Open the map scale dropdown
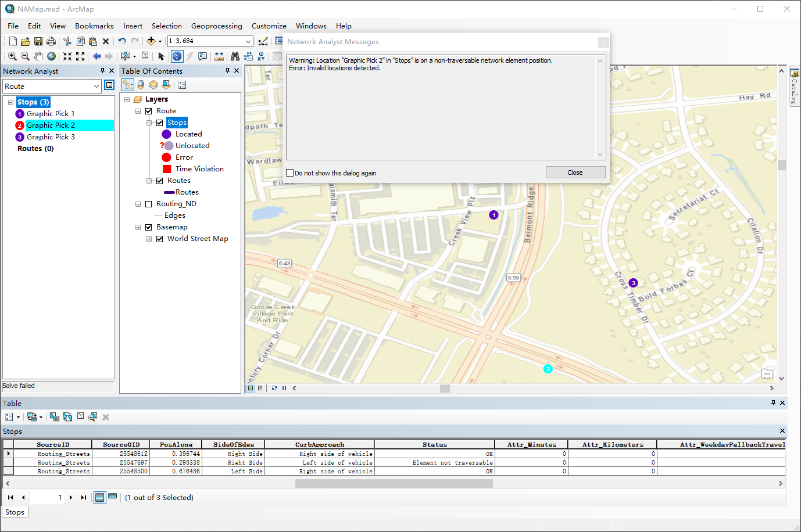This screenshot has height=532, width=801. pyautogui.click(x=248, y=41)
